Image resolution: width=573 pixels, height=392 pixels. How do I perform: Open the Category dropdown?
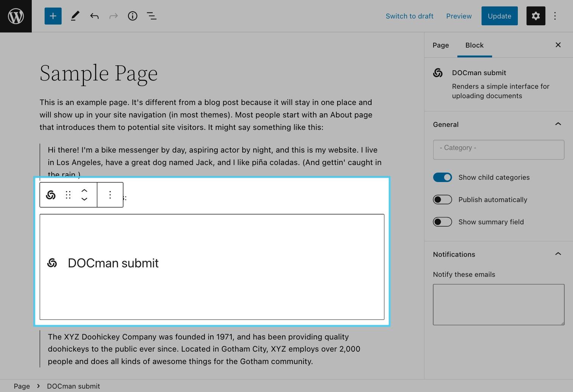pos(498,150)
